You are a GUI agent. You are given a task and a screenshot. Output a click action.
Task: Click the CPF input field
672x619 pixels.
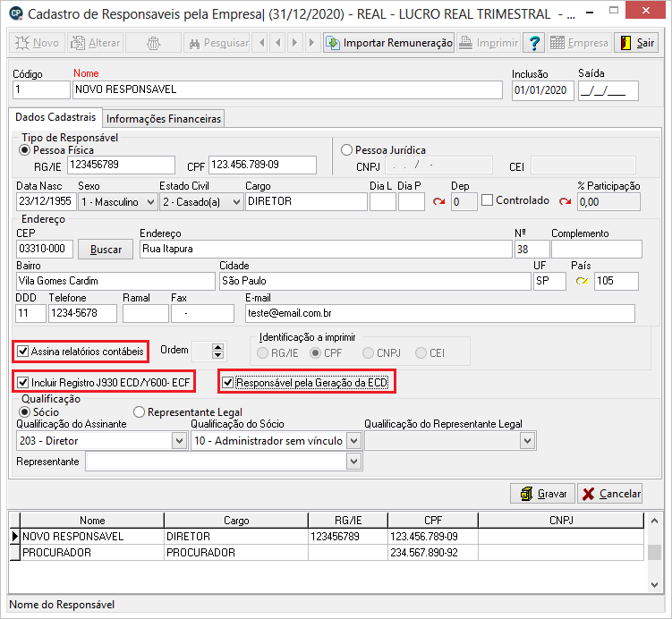pos(263,165)
